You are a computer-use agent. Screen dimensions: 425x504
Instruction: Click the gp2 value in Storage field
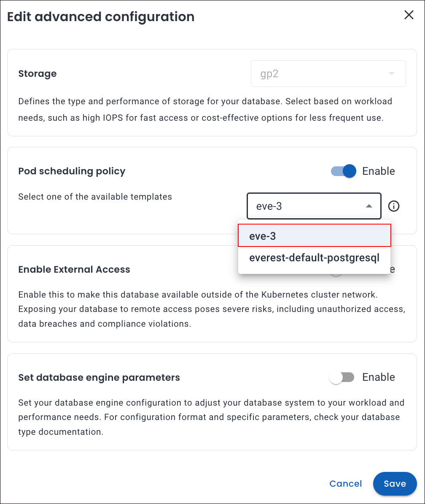point(269,74)
